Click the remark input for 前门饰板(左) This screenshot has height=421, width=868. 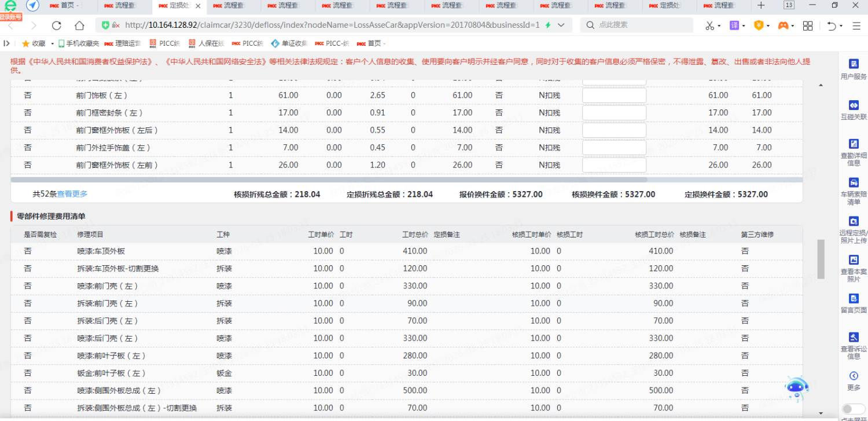pyautogui.click(x=613, y=96)
